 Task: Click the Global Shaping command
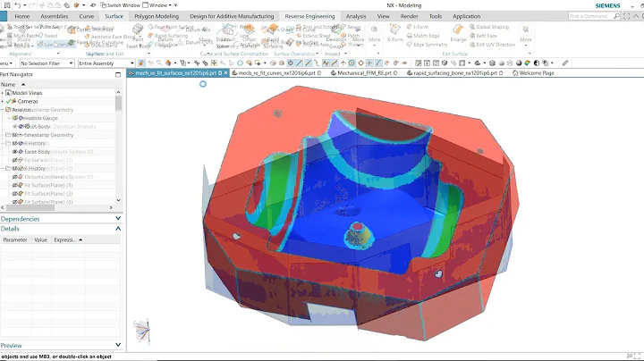click(489, 27)
